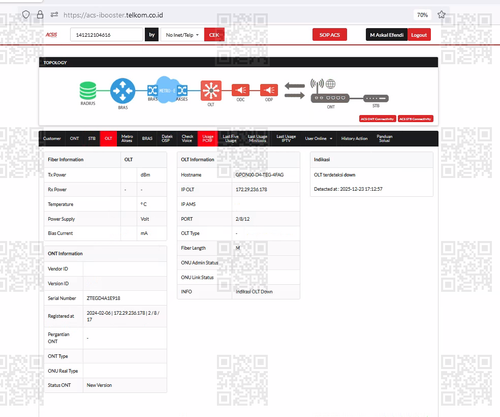Click the METRO-E cloud icon

tap(167, 90)
